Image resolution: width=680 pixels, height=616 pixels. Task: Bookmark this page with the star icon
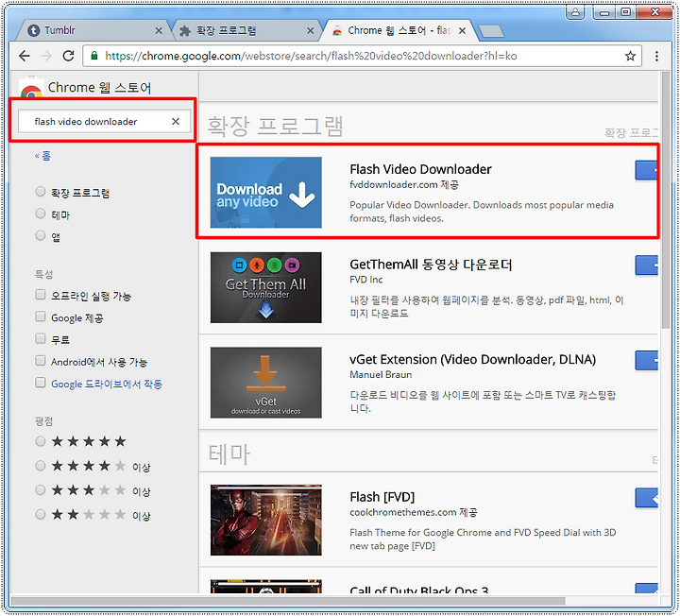(x=630, y=56)
